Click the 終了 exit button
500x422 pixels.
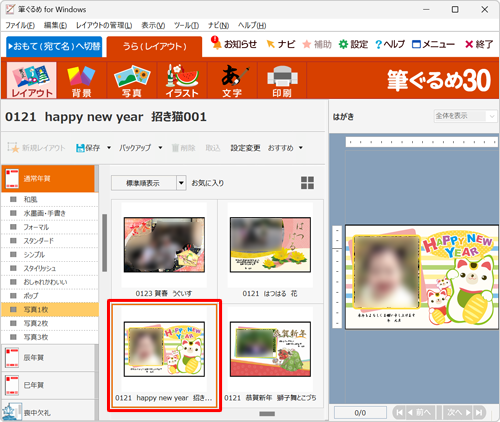(479, 44)
